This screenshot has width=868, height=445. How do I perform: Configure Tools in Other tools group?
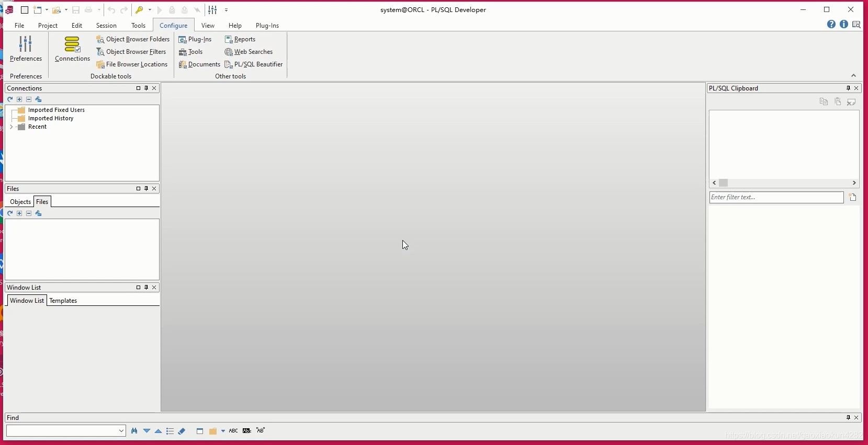pos(190,52)
